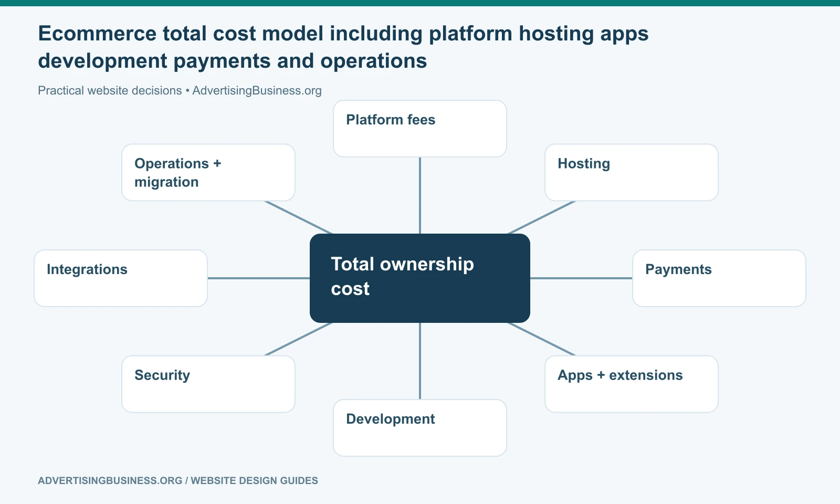Select the Integrations box
Viewport: 840px width, 504px height.
(x=121, y=278)
